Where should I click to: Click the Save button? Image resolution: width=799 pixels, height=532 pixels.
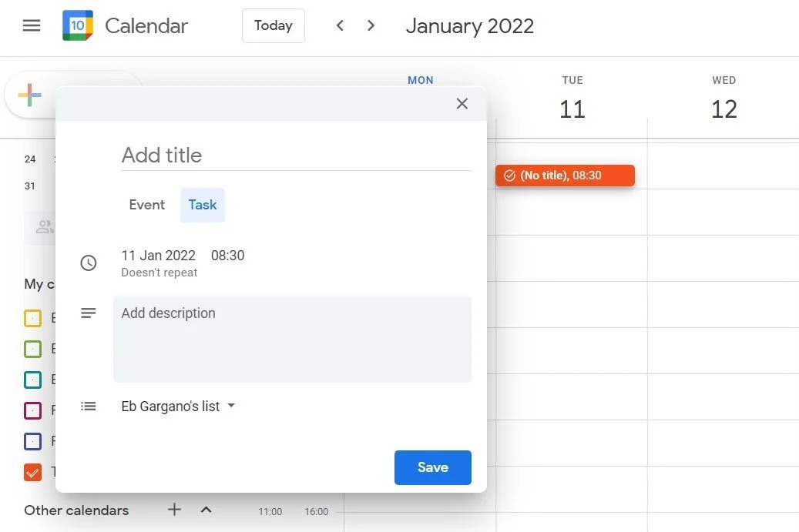(432, 467)
